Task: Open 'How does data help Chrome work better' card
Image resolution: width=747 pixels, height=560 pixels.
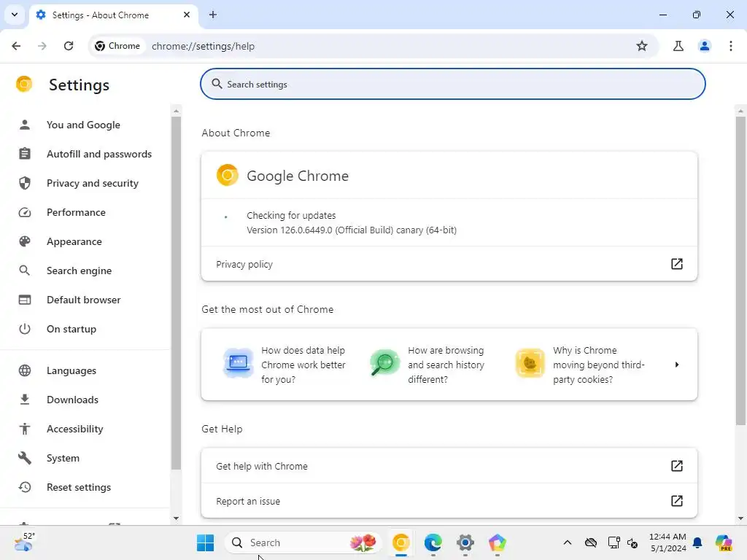Action: 285,365
